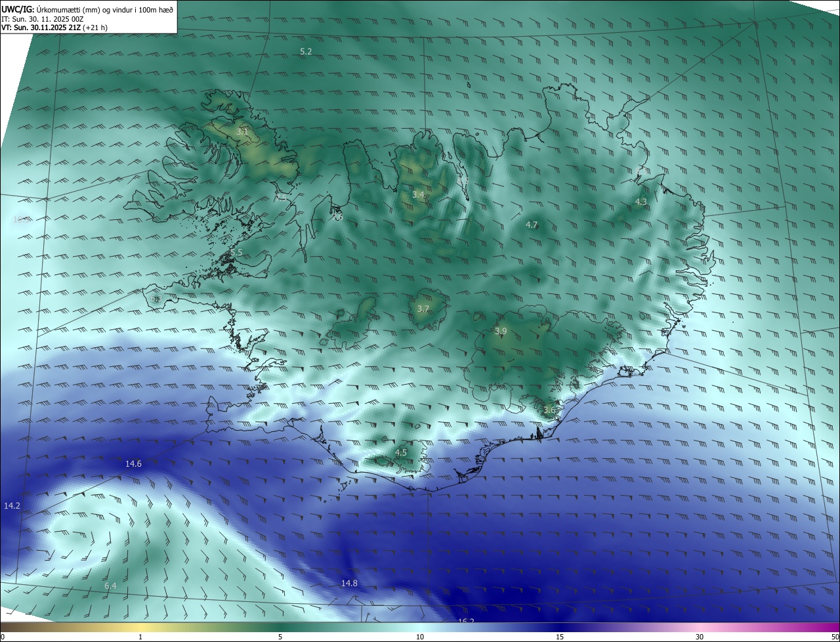840x642 pixels.
Task: Click the '15' tick label on the color scale
Action: click(560, 637)
